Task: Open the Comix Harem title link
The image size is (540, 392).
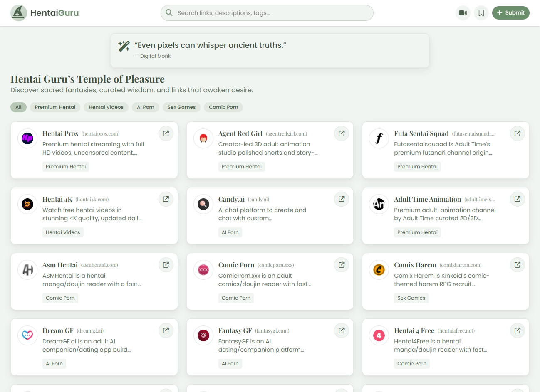Action: tap(415, 265)
